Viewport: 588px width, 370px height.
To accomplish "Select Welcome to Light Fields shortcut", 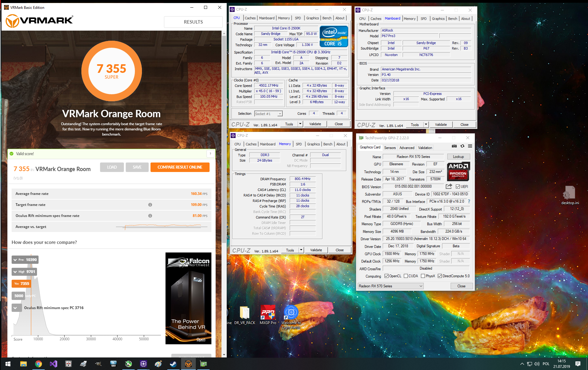I will (291, 317).
